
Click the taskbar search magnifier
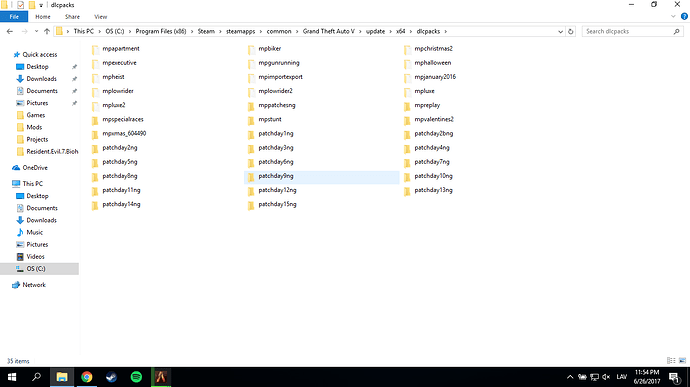tap(37, 377)
